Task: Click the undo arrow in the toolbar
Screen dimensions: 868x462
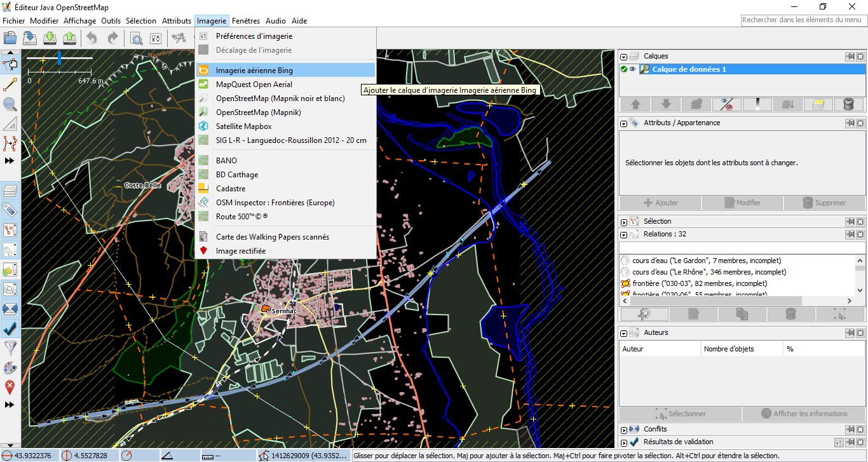Action: tap(93, 38)
